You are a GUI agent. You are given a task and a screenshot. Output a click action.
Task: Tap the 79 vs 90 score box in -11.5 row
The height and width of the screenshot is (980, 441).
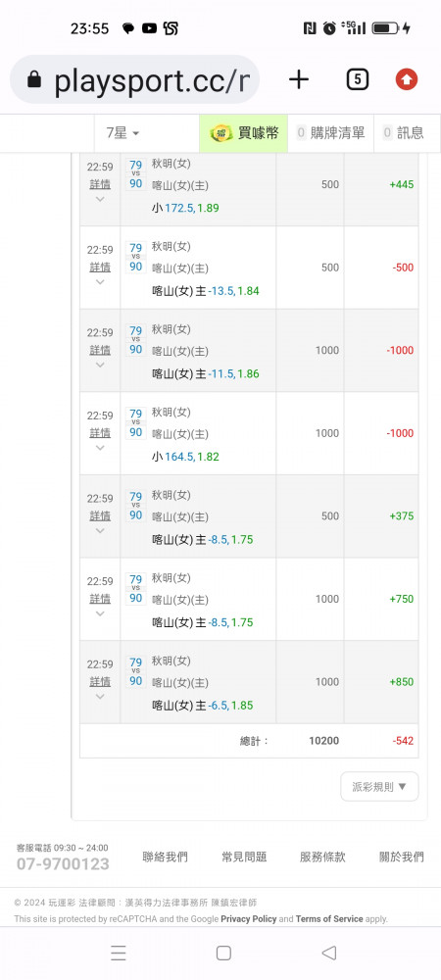pyautogui.click(x=135, y=339)
